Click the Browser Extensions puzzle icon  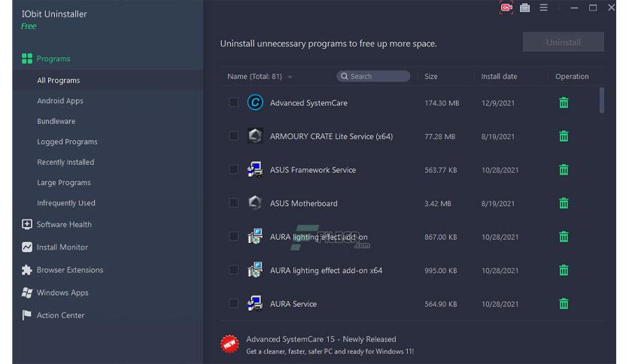pos(27,270)
